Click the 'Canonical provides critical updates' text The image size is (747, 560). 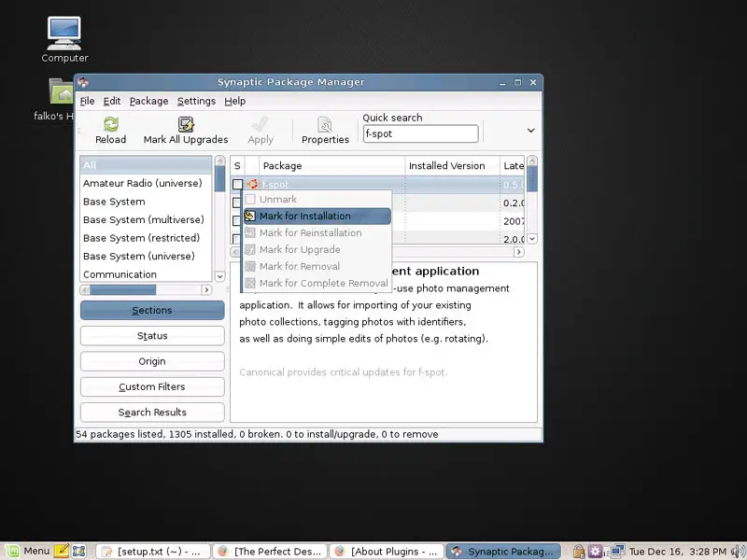point(344,372)
